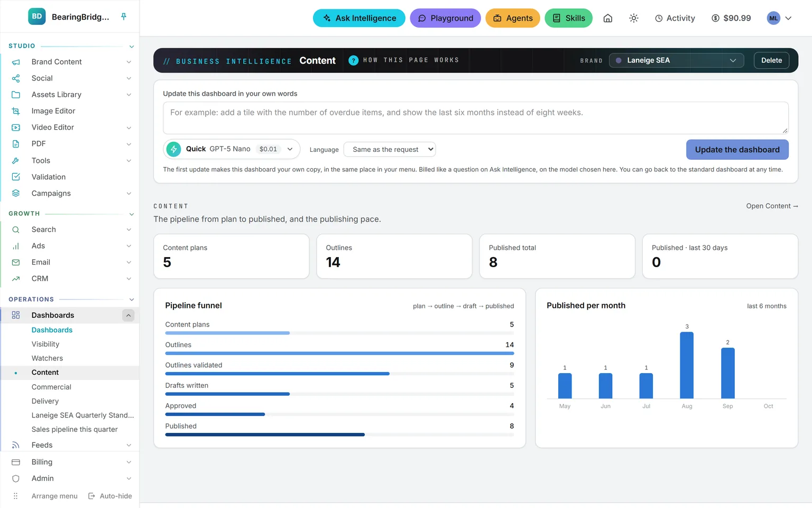Click the question mark help icon
The image size is (812, 508).
354,60
